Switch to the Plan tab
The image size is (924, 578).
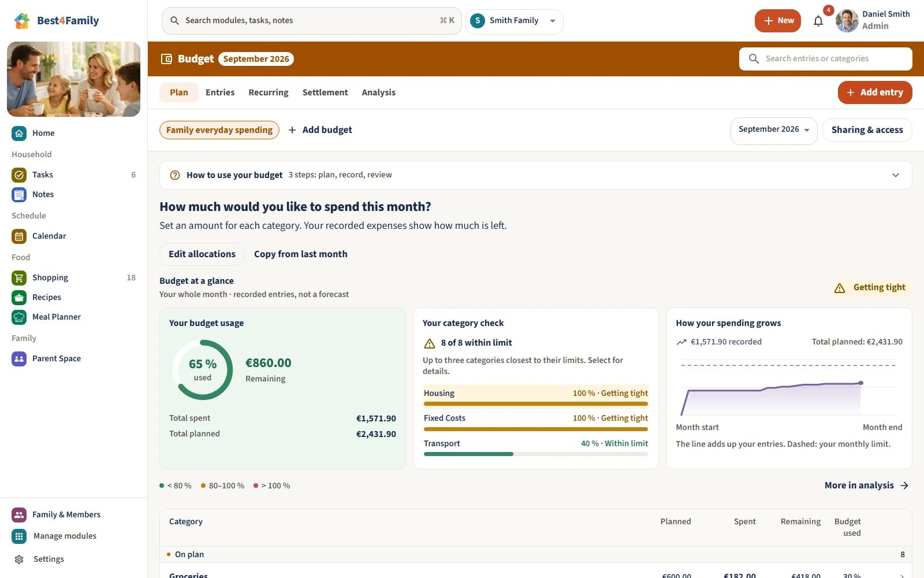click(179, 92)
